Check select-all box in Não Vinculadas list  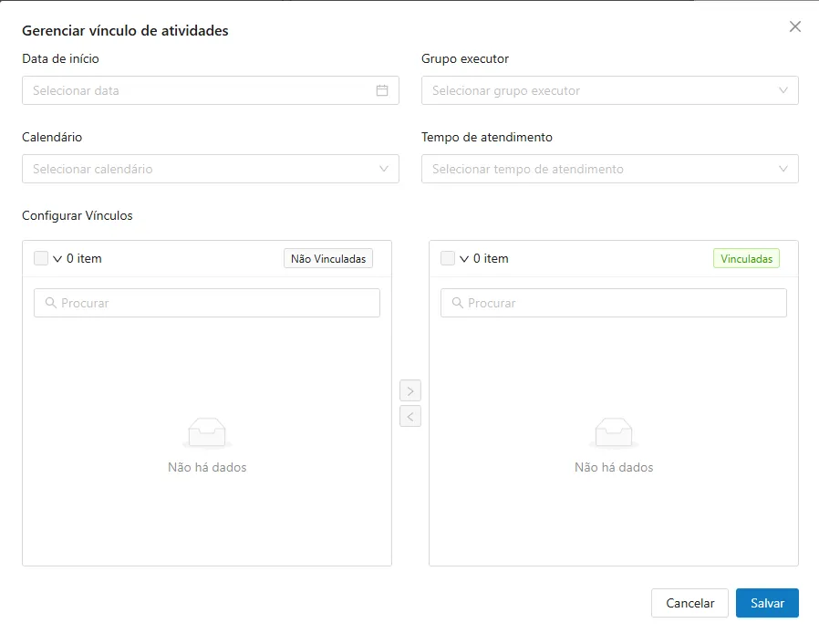tap(41, 258)
